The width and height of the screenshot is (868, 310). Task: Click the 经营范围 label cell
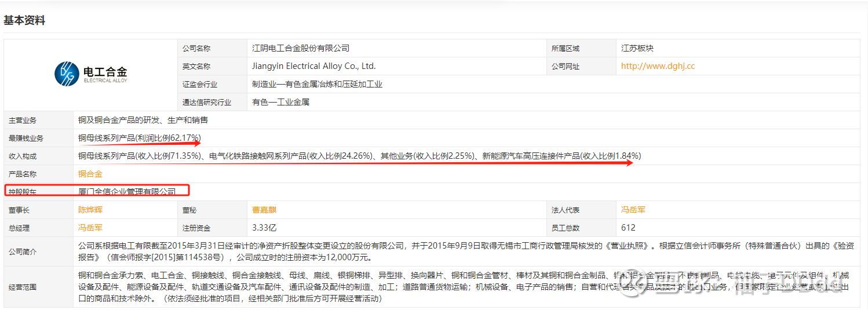[x=39, y=287]
